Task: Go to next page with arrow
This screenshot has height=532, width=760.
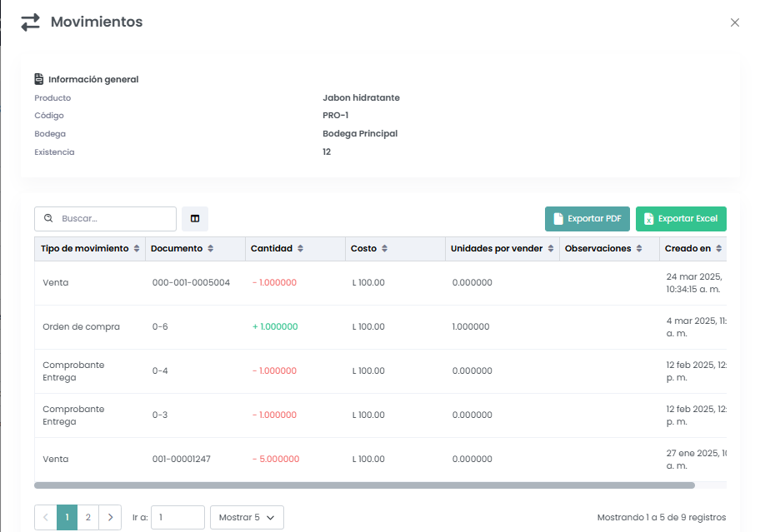Action: click(x=110, y=518)
